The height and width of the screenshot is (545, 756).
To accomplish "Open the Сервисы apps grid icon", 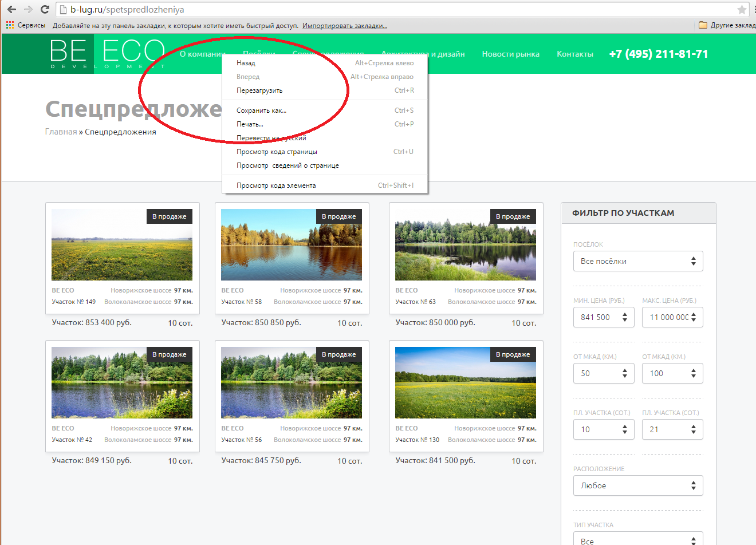I will pos(10,25).
